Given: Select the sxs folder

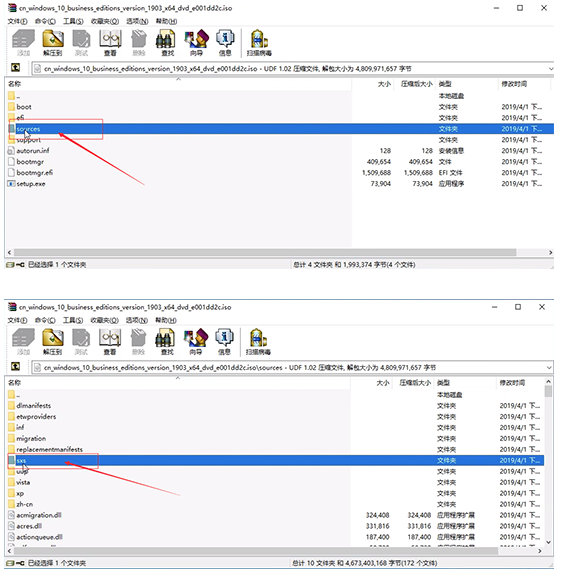Looking at the screenshot, I should (275, 460).
